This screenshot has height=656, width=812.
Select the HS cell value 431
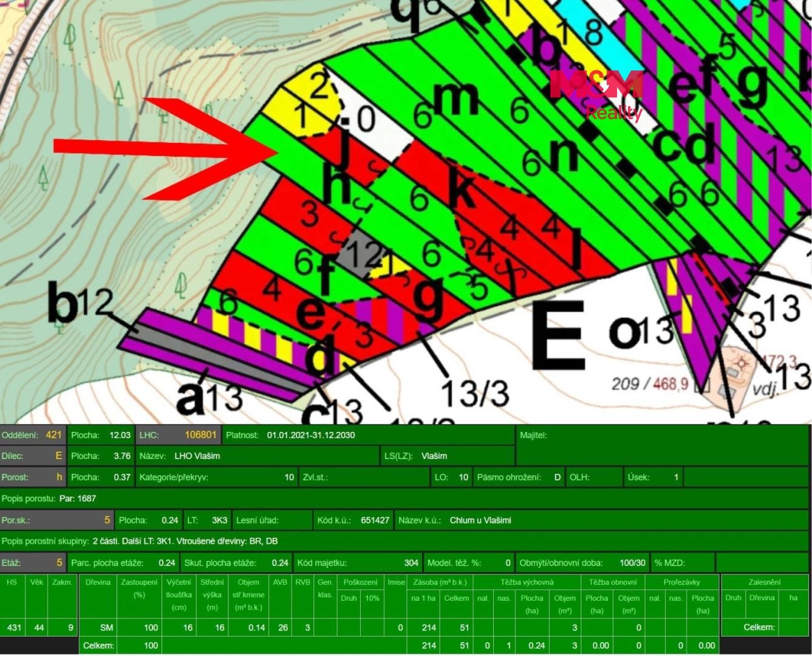(13, 627)
